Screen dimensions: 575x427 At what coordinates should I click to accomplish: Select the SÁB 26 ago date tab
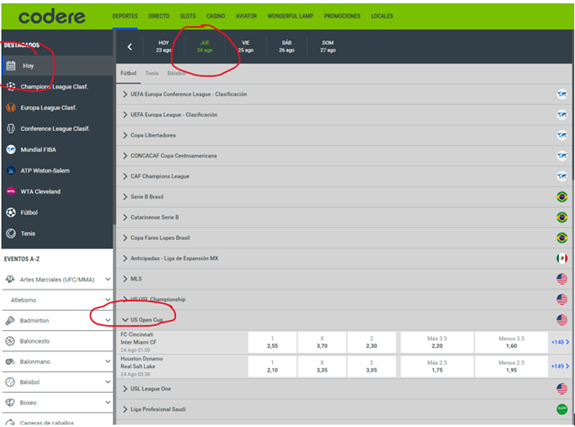pyautogui.click(x=287, y=47)
